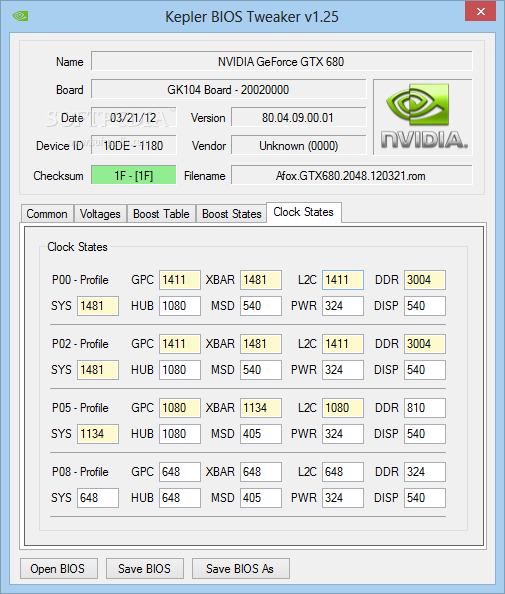Edit the P05 profile DISP clock field
505x594 pixels.
pos(425,434)
